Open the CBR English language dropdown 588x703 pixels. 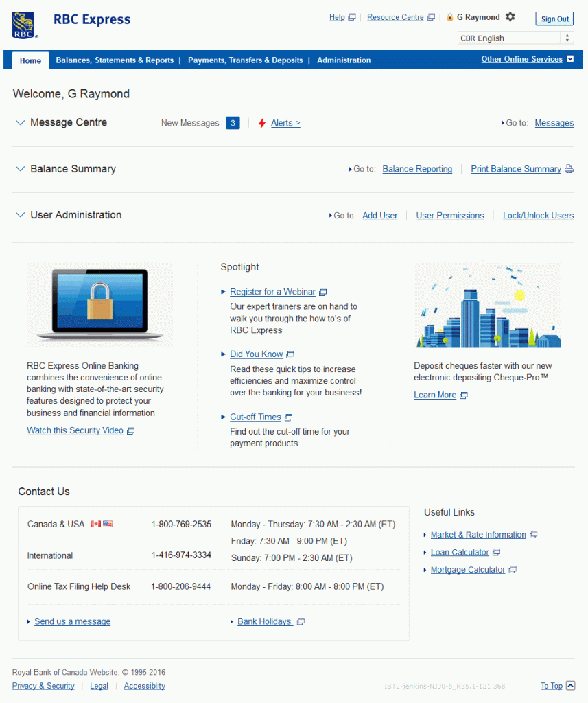click(x=515, y=38)
